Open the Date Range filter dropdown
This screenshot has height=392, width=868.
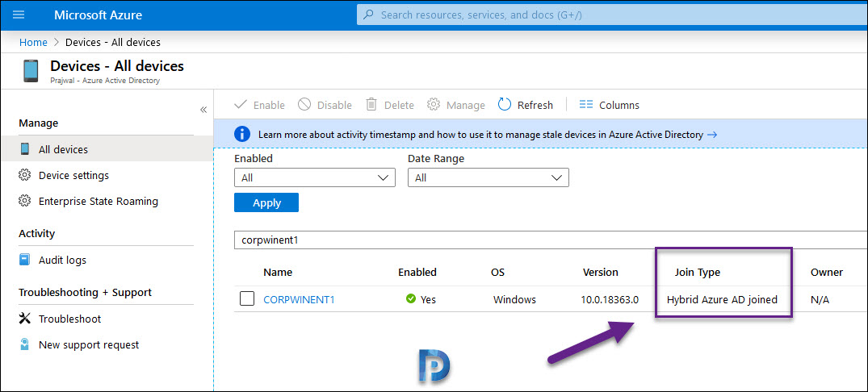[489, 178]
